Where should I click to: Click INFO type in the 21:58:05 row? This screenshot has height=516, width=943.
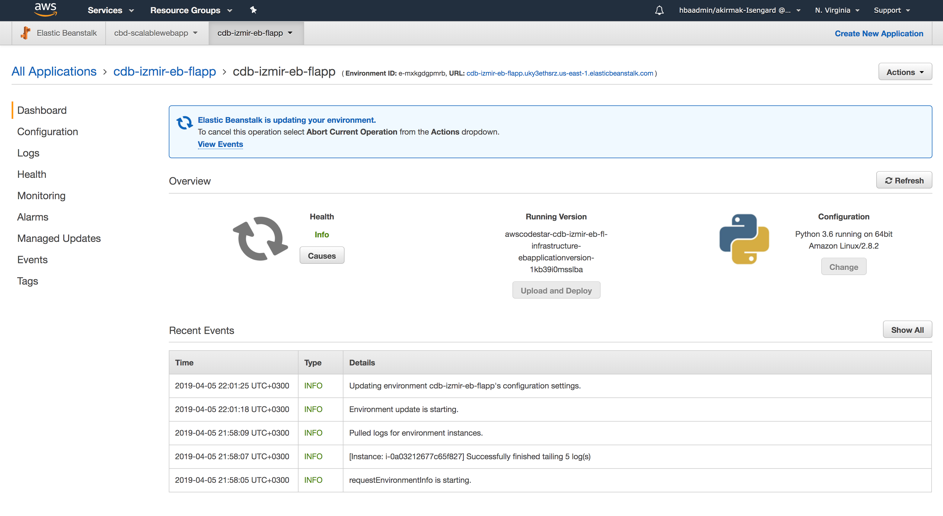tap(313, 480)
